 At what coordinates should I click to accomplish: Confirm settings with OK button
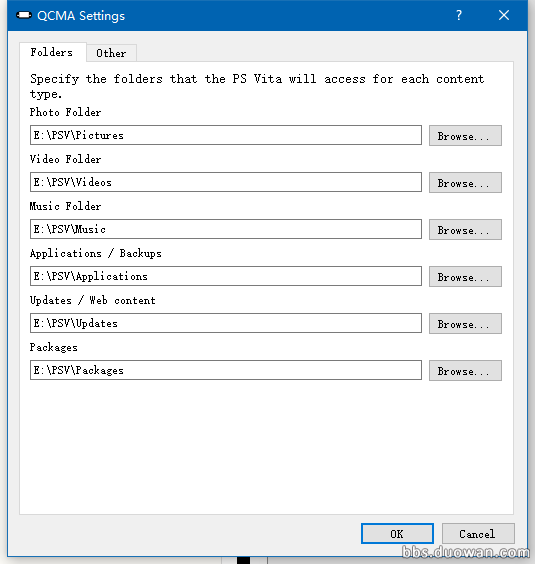(397, 533)
